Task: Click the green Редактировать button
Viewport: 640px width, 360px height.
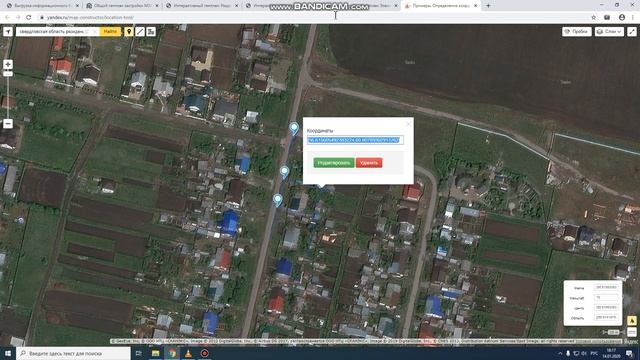Action: point(334,163)
